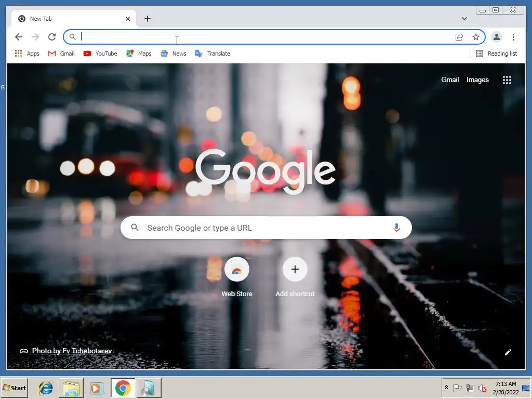Customize this page with pencil icon
The width and height of the screenshot is (532, 399).
pos(508,352)
